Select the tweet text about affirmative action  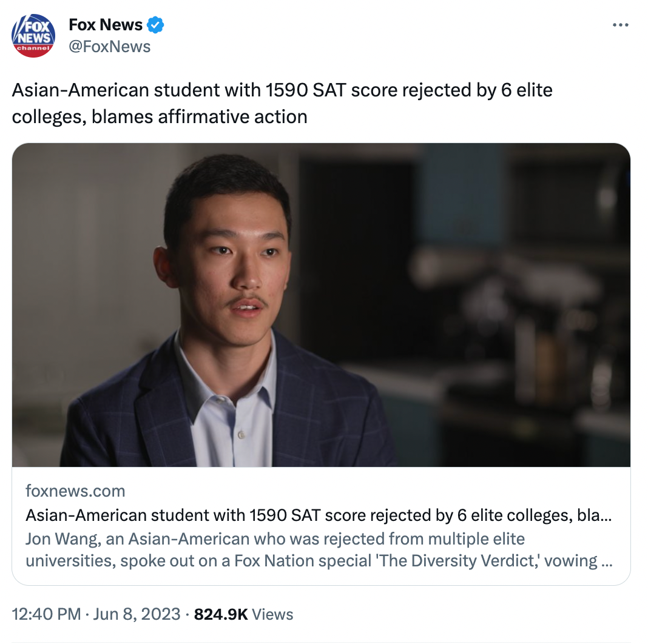click(282, 104)
